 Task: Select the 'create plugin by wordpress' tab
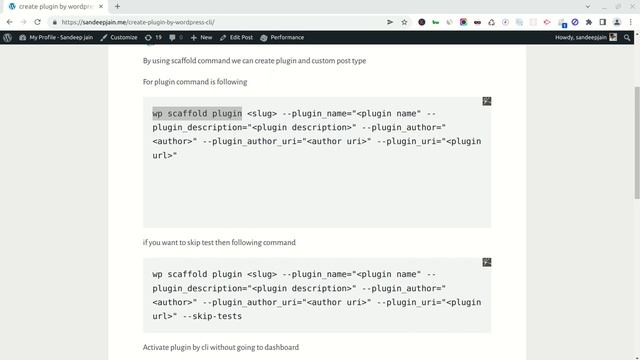[55, 7]
